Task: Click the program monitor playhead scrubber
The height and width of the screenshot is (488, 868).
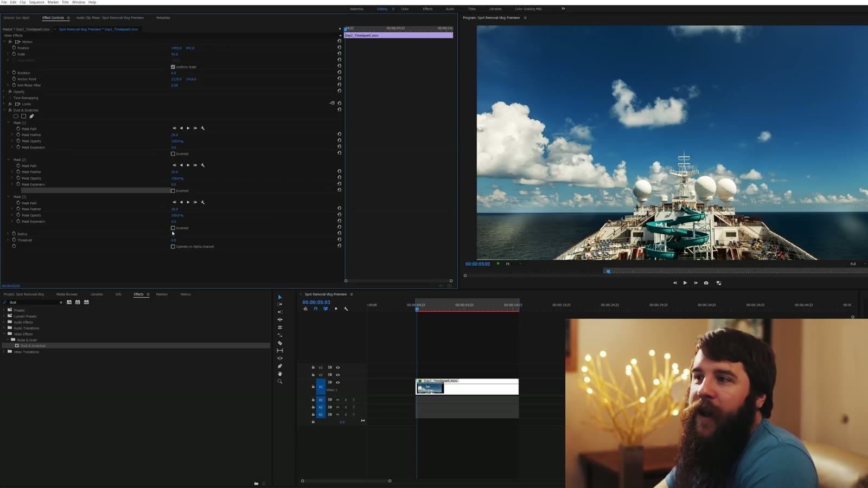Action: [608, 271]
